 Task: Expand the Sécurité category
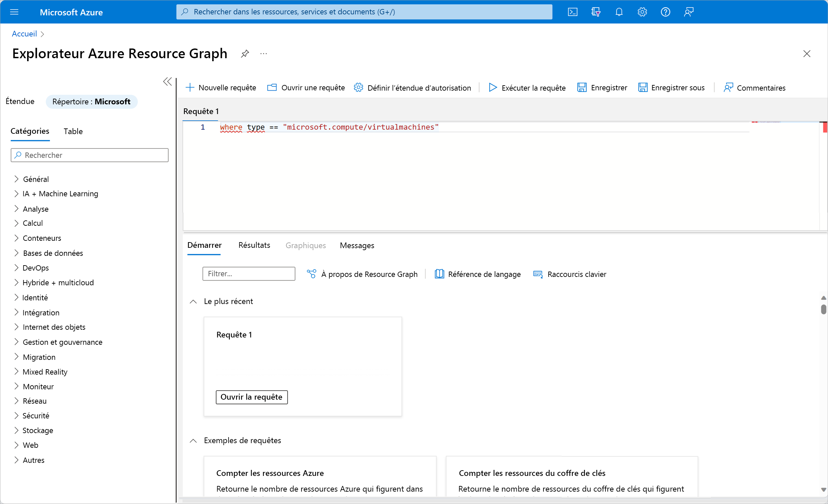tap(16, 416)
